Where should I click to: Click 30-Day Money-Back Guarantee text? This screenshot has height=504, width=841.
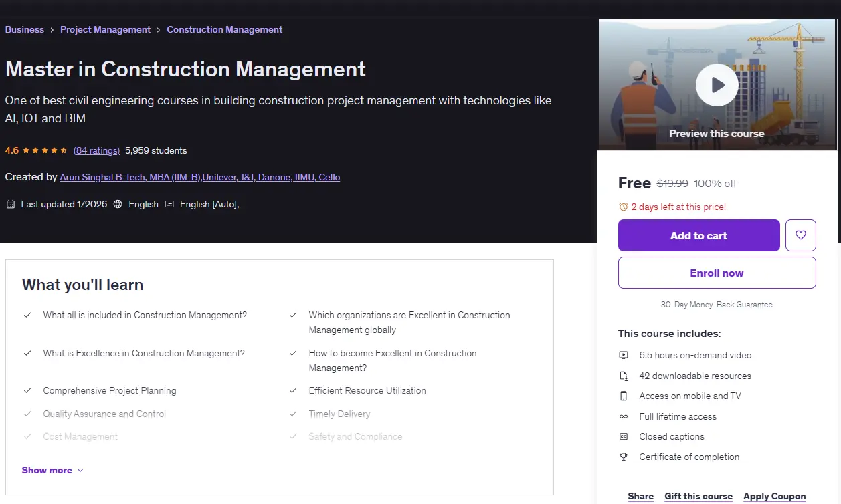(x=717, y=305)
